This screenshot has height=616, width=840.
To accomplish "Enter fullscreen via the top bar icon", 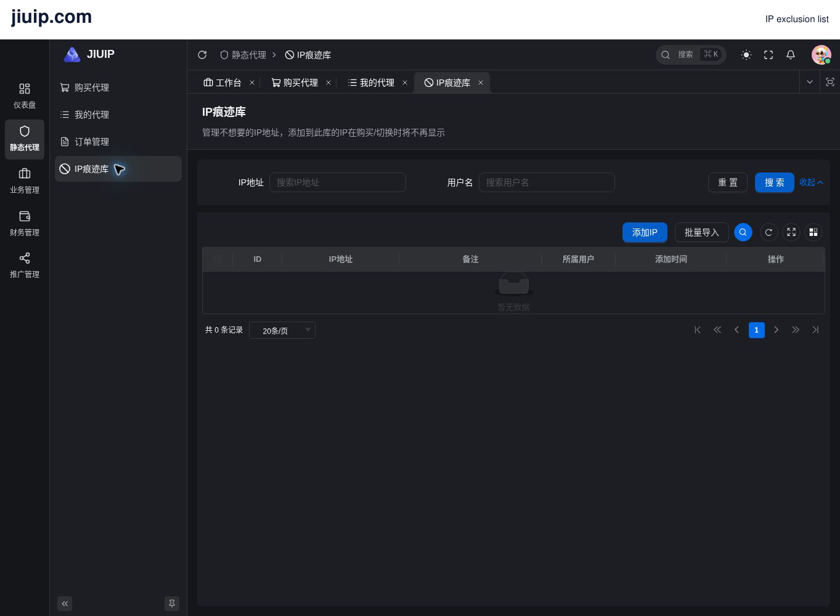I will pos(769,55).
